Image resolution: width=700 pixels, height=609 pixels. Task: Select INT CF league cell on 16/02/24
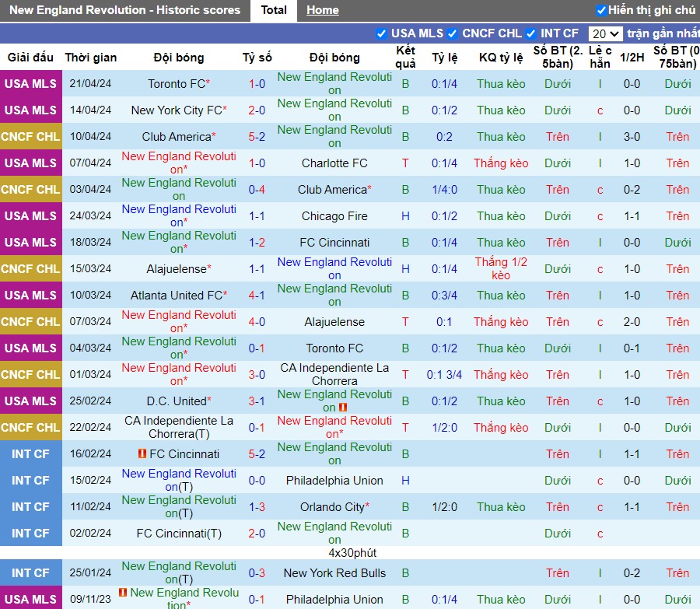click(31, 453)
